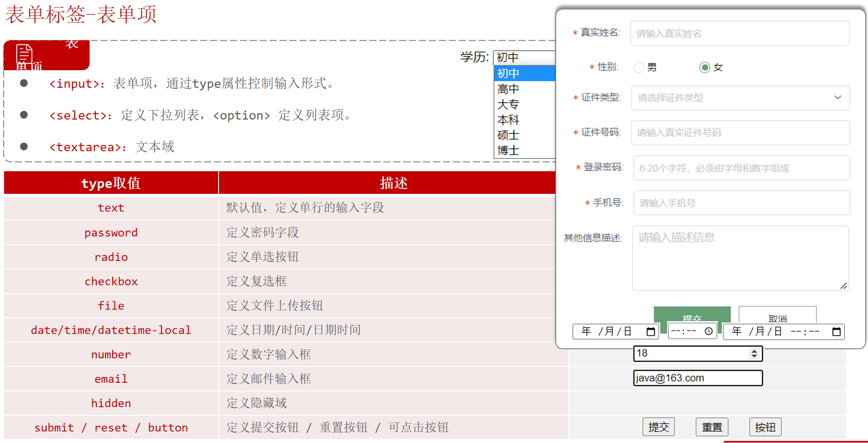The image size is (868, 443).
Task: Open the 证件类型 dropdown
Action: (x=740, y=98)
